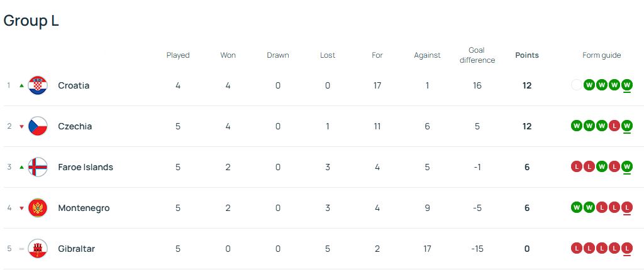Screen dimensions: 644x270
Task: Open the Faroe Islands team link
Action: [86, 167]
